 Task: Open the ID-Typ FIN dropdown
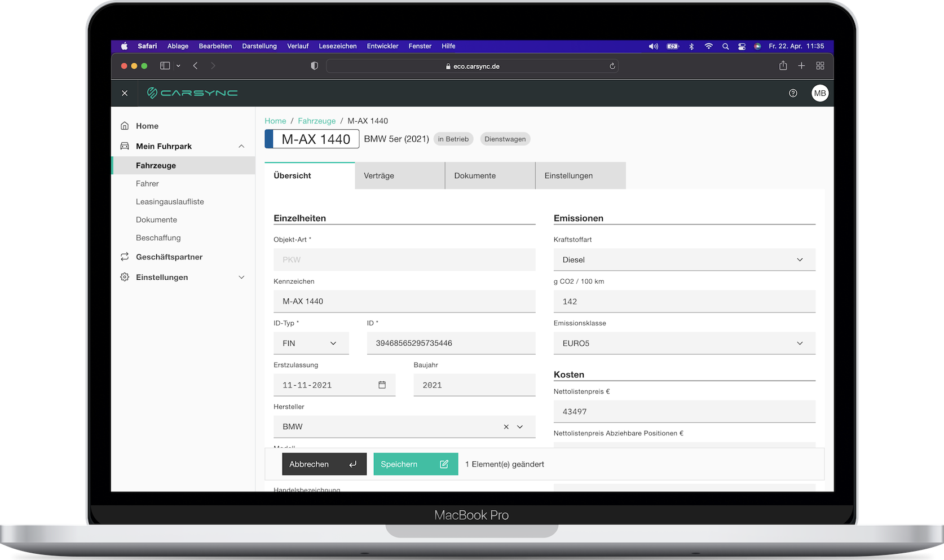pos(311,343)
